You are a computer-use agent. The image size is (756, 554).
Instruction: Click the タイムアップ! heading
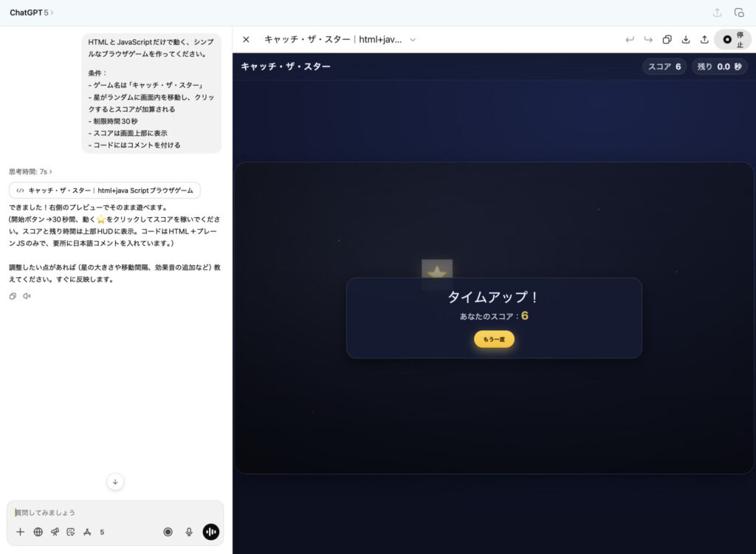(494, 297)
